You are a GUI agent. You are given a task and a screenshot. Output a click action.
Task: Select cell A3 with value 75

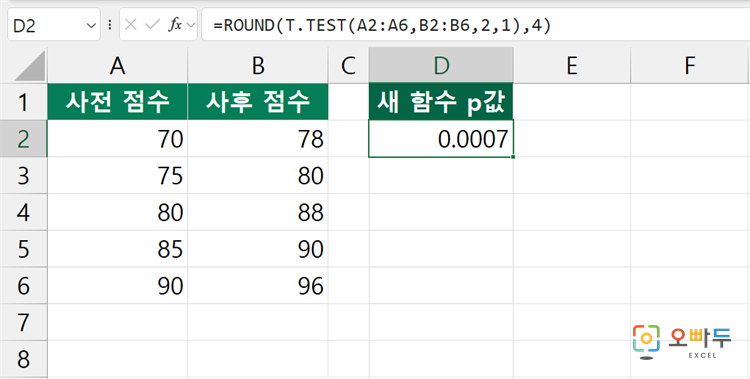117,176
